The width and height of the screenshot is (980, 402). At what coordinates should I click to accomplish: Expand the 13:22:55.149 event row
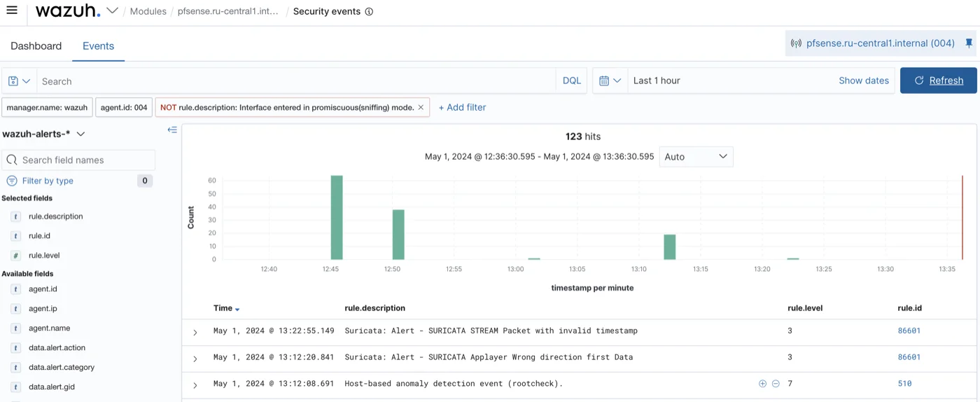[195, 332]
